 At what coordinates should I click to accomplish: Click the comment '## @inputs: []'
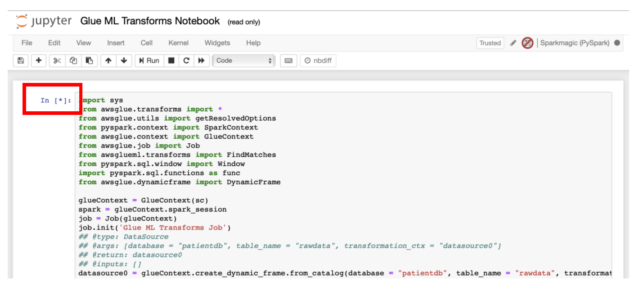(x=110, y=264)
